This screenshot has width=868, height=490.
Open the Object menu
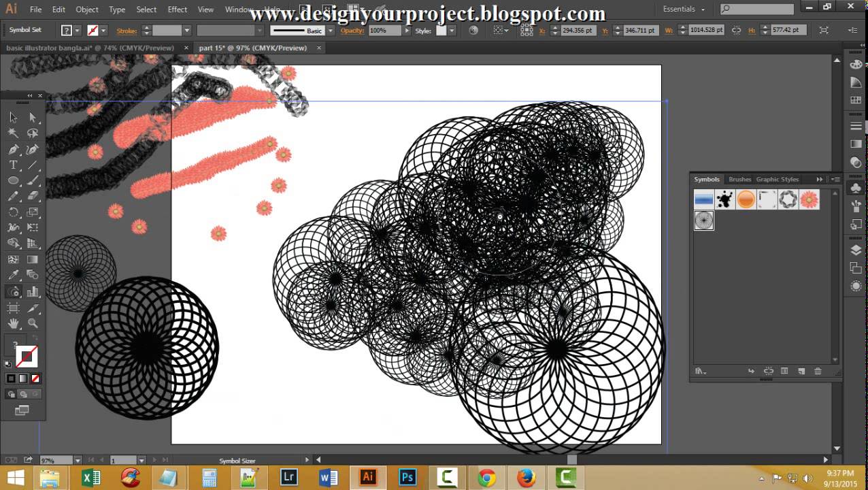[87, 10]
